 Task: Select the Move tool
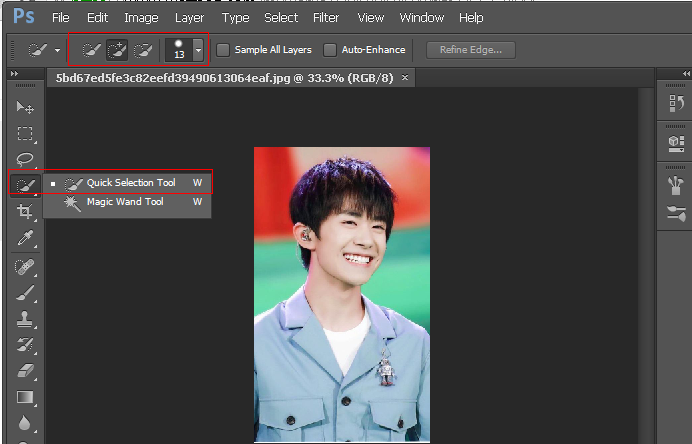pos(25,107)
